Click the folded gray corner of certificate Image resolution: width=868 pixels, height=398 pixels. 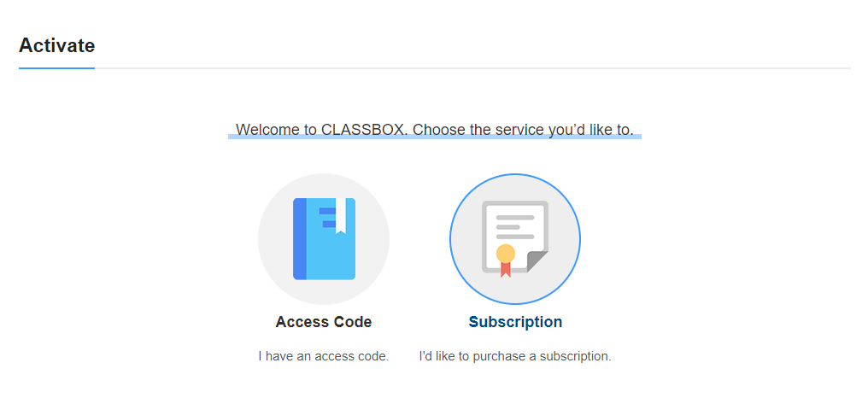536,262
